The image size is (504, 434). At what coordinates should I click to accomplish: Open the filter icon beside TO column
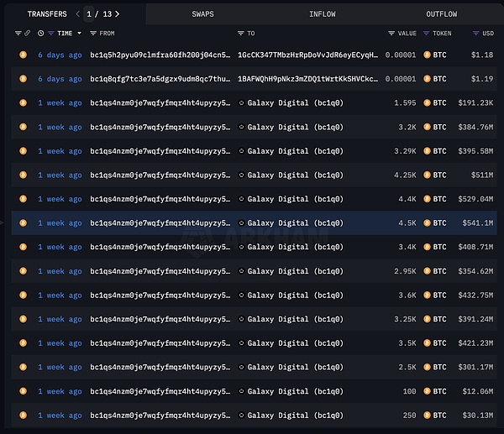(x=240, y=34)
